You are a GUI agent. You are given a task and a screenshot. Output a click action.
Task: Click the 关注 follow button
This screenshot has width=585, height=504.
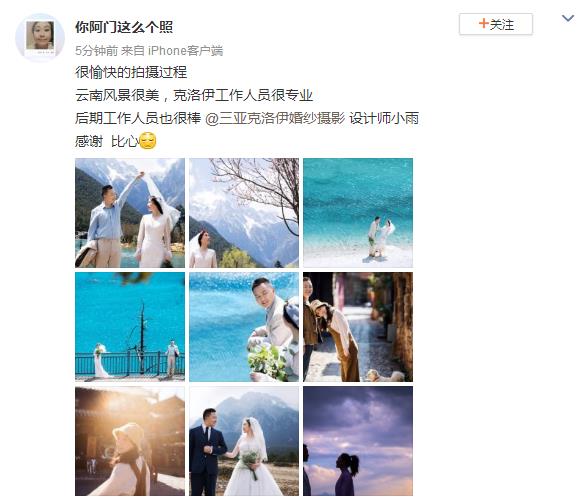496,24
